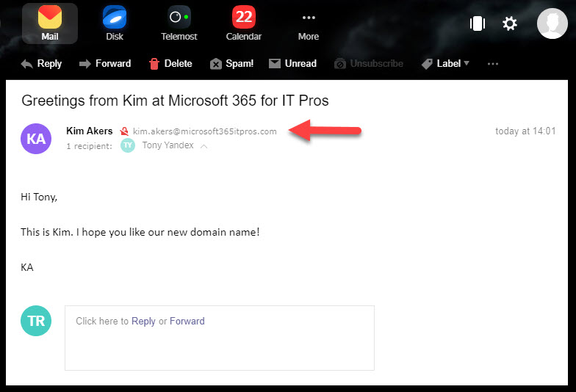Screen dimensions: 576x392
Task: Click the 'Hi Tony,' greeting line
Action: point(39,197)
